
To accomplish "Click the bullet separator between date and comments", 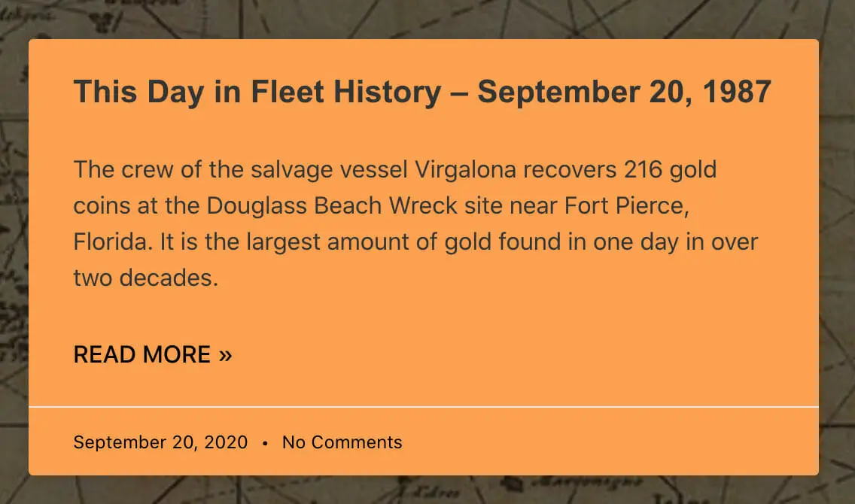I will pyautogui.click(x=265, y=443).
